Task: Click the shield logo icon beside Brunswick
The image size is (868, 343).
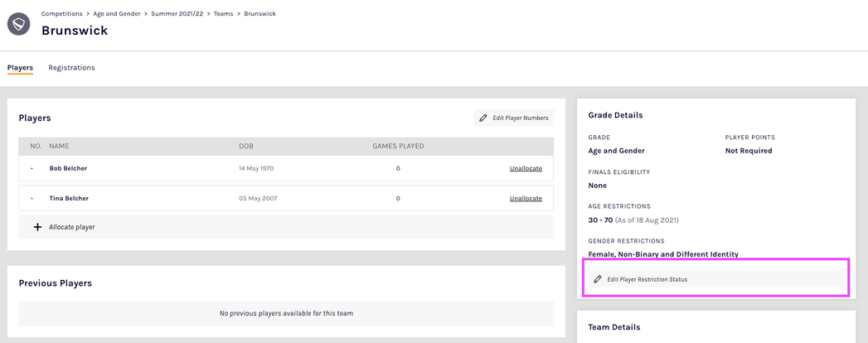Action: (19, 24)
